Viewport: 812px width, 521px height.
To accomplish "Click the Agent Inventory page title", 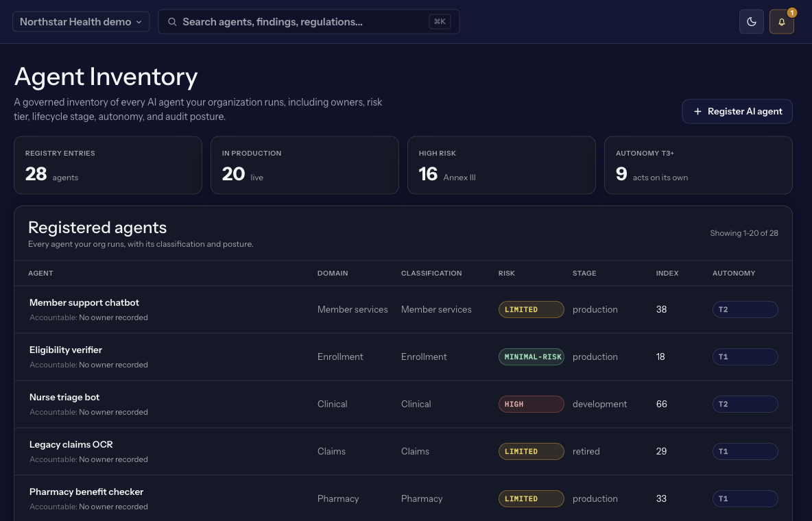I will click(106, 77).
